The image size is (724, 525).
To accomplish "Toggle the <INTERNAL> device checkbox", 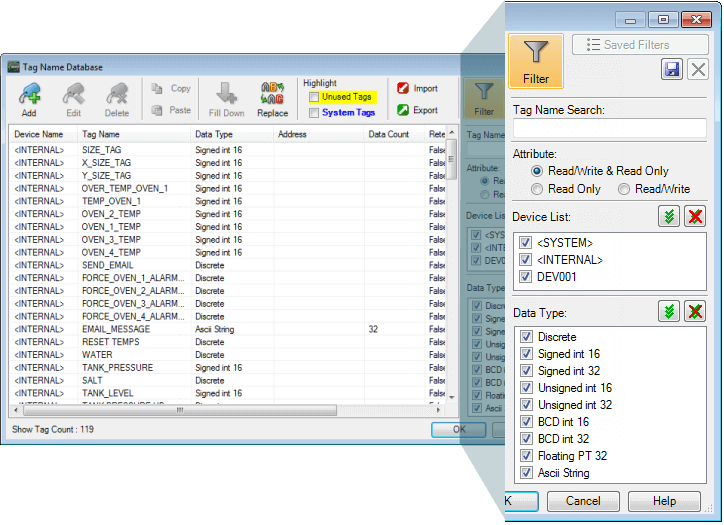I will 525,260.
